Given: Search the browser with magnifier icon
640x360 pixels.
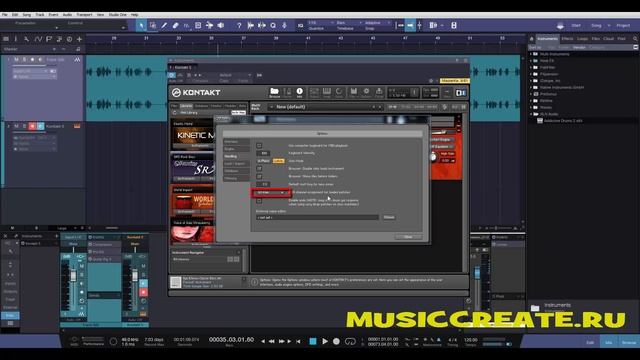Looking at the screenshot, I should pyautogui.click(x=635, y=39).
